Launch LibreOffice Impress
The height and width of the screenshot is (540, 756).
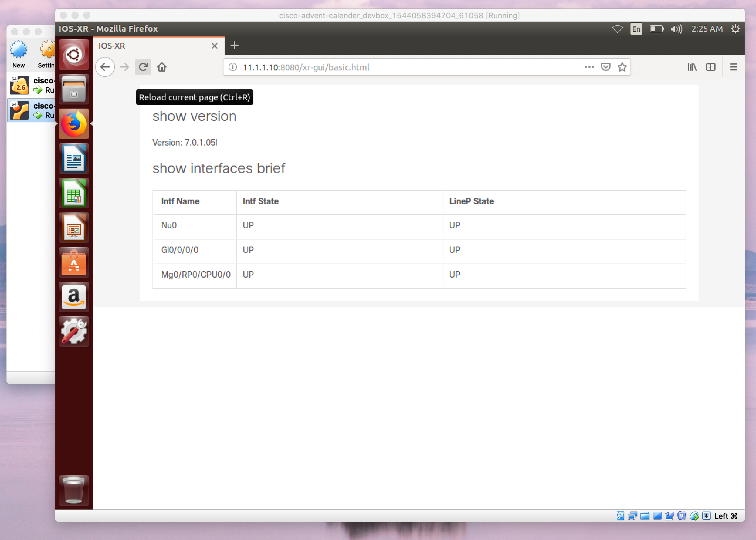pyautogui.click(x=74, y=228)
